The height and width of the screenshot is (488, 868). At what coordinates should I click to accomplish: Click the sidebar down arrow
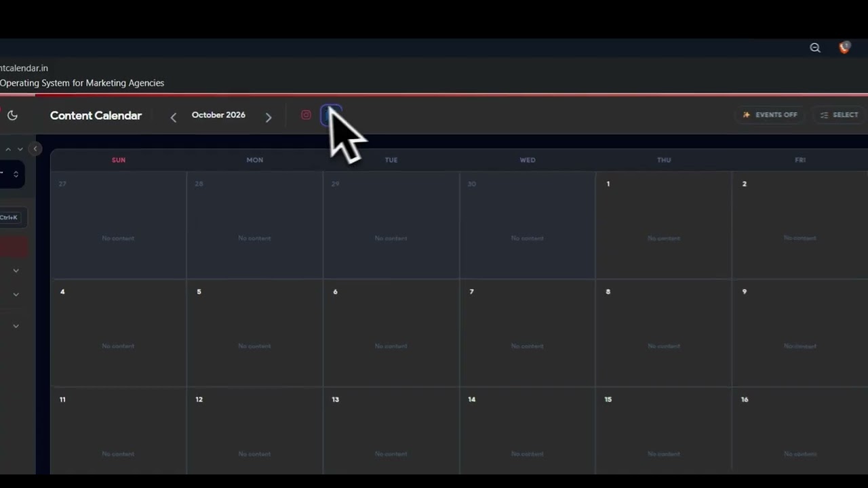[x=20, y=149]
